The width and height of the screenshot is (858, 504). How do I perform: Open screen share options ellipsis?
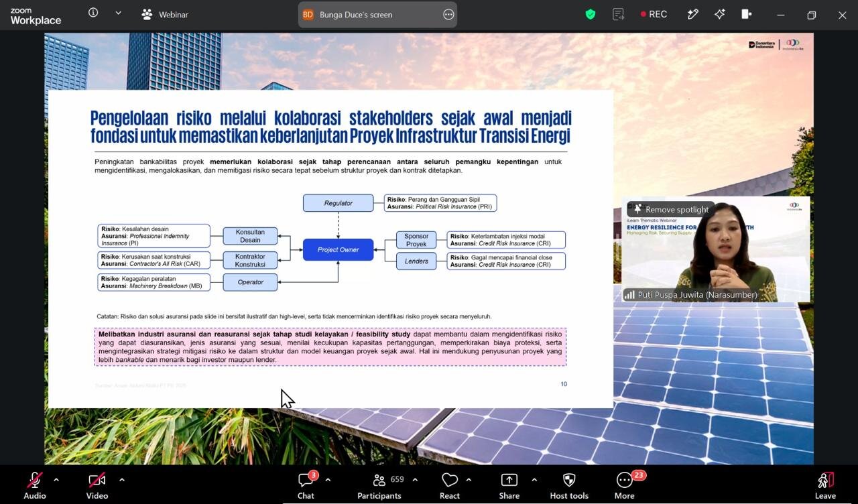[x=448, y=15]
